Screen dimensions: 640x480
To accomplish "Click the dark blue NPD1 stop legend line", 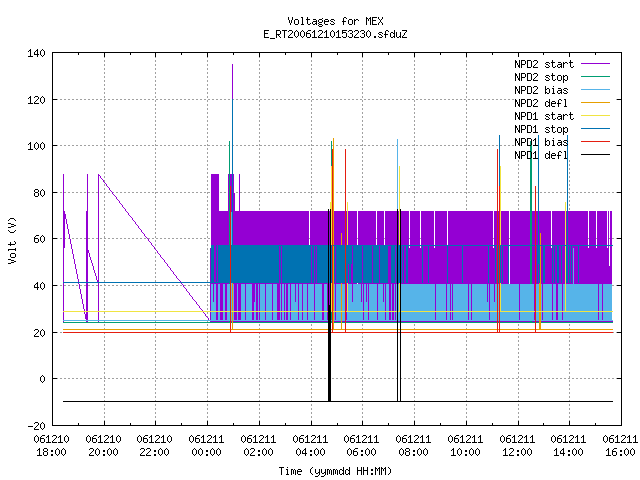I will 595,129.
